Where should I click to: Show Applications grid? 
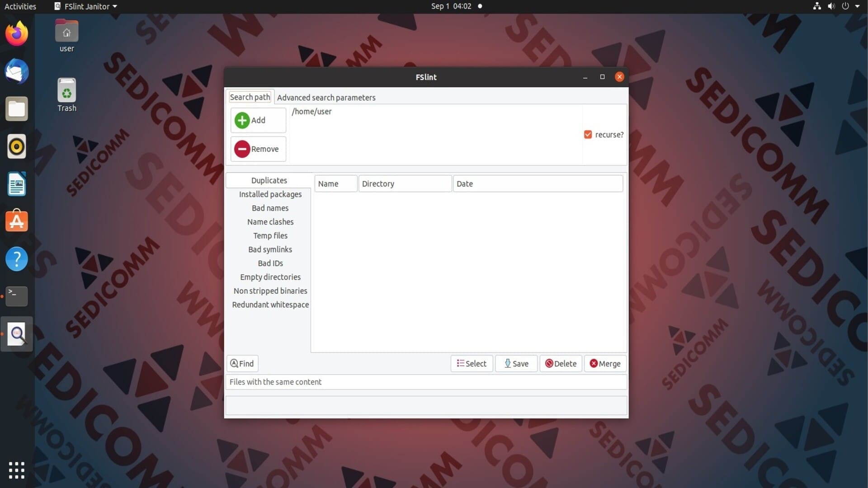pyautogui.click(x=17, y=470)
